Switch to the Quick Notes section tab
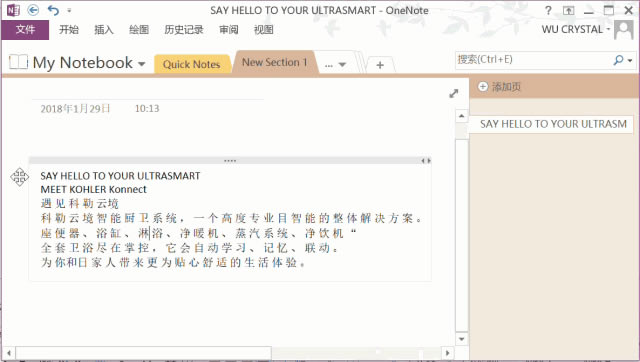 [x=191, y=64]
